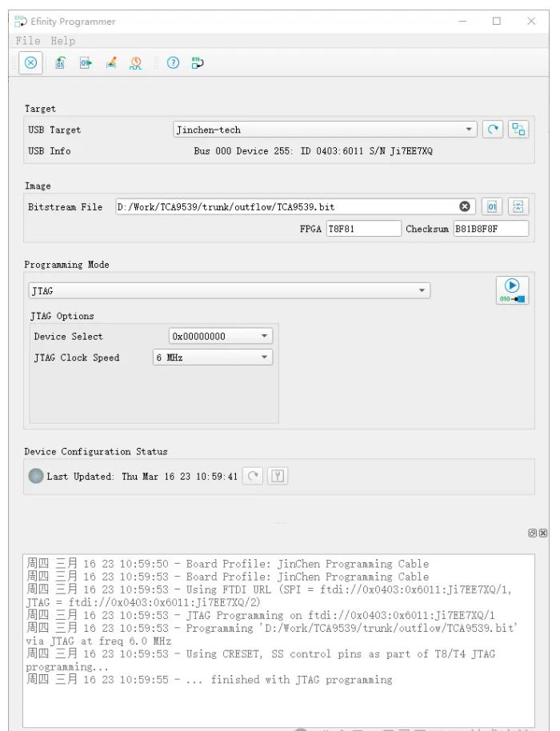This screenshot has height=731, width=560.
Task: Click Last Updated timestamp text
Action: (142, 477)
